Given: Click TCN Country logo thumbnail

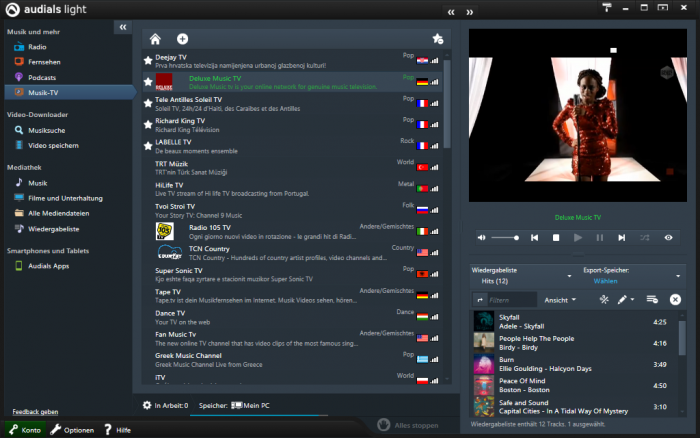Looking at the screenshot, I should [x=170, y=252].
